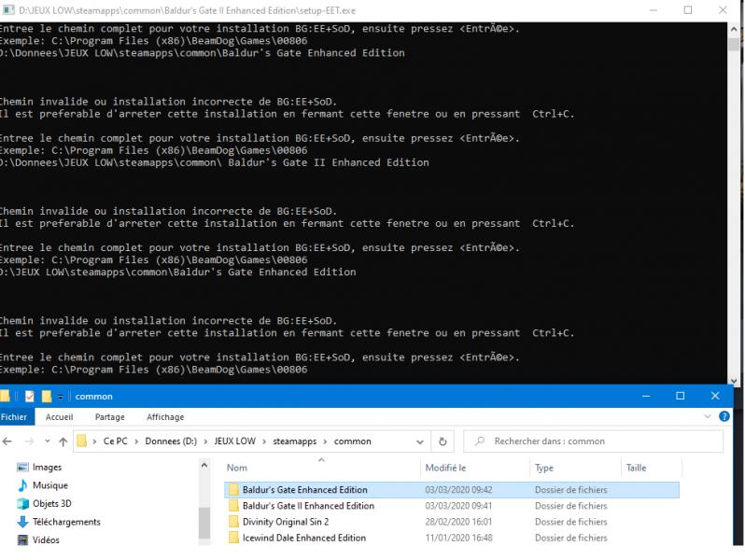Screen dimensions: 745x560
Task: Expand the chevron after 'Ce PC' breadcrumb
Action: [136, 441]
